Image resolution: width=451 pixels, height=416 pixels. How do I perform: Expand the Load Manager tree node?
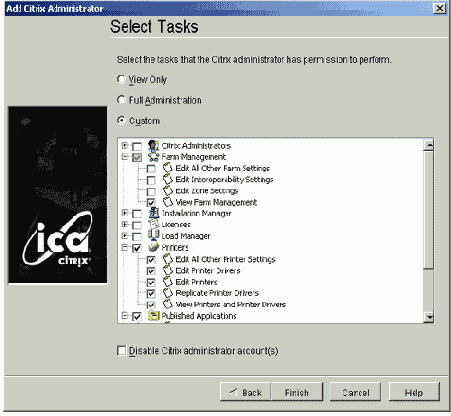pos(125,236)
